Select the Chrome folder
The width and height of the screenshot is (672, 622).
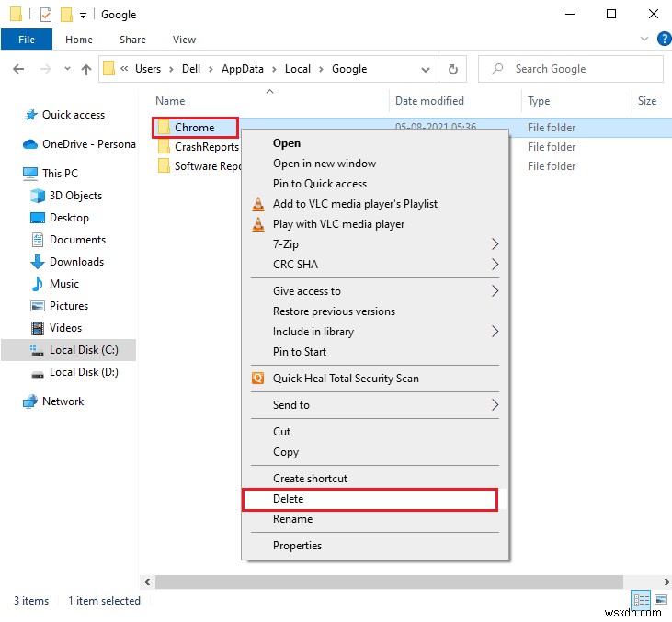(195, 127)
